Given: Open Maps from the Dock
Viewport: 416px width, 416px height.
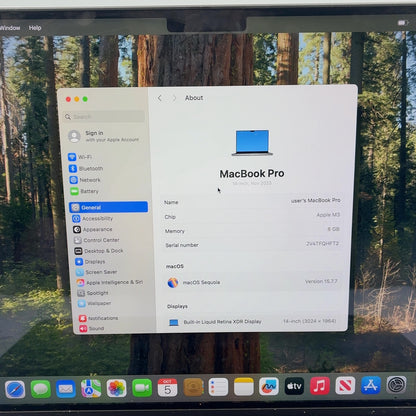Looking at the screenshot, I should pos(91,388).
